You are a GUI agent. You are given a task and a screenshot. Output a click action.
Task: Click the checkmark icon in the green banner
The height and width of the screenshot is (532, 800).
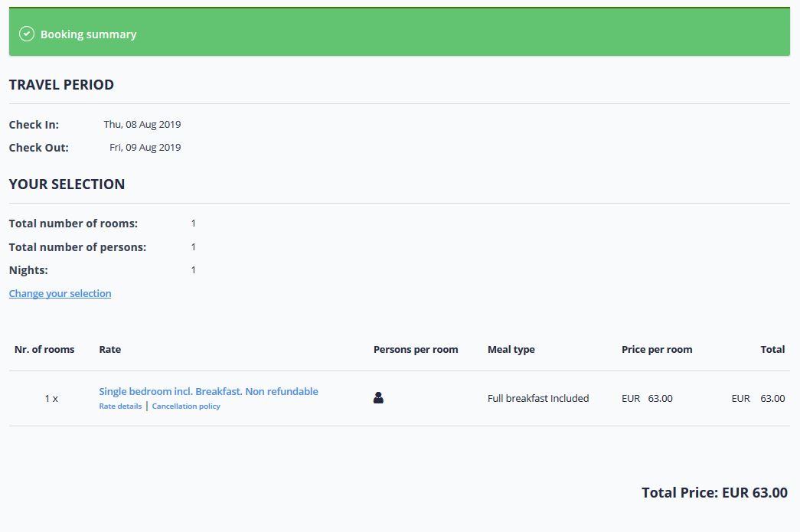(28, 34)
